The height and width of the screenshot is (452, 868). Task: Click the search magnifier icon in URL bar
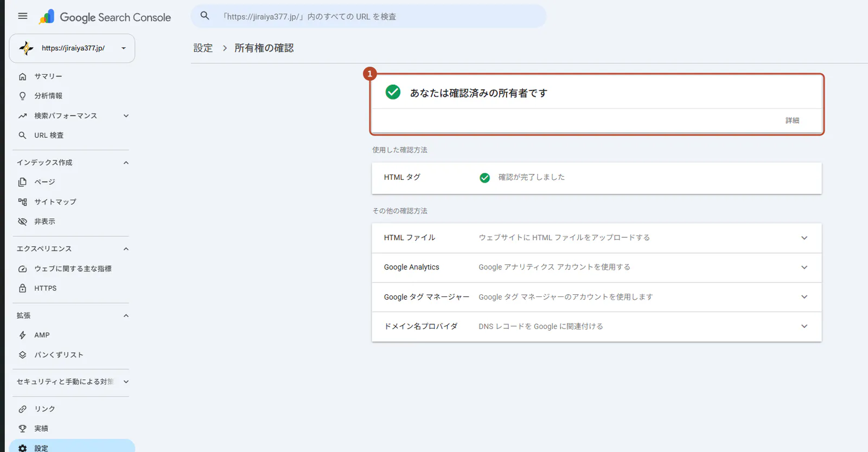click(x=205, y=16)
